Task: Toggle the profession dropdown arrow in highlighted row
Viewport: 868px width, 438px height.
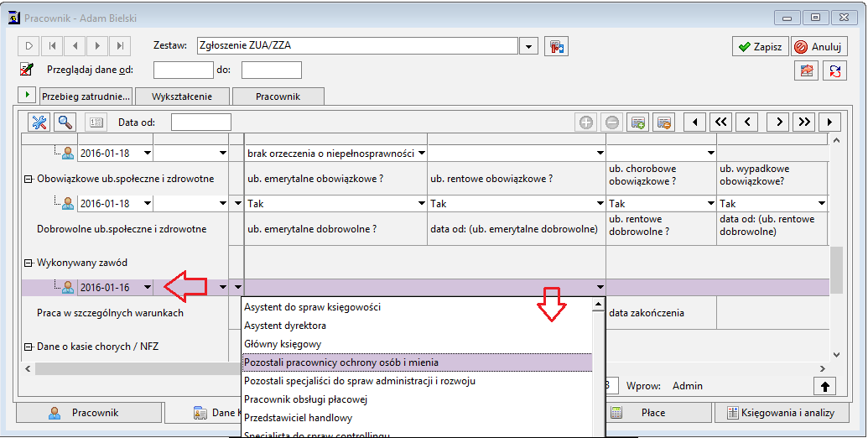Action: click(x=600, y=287)
